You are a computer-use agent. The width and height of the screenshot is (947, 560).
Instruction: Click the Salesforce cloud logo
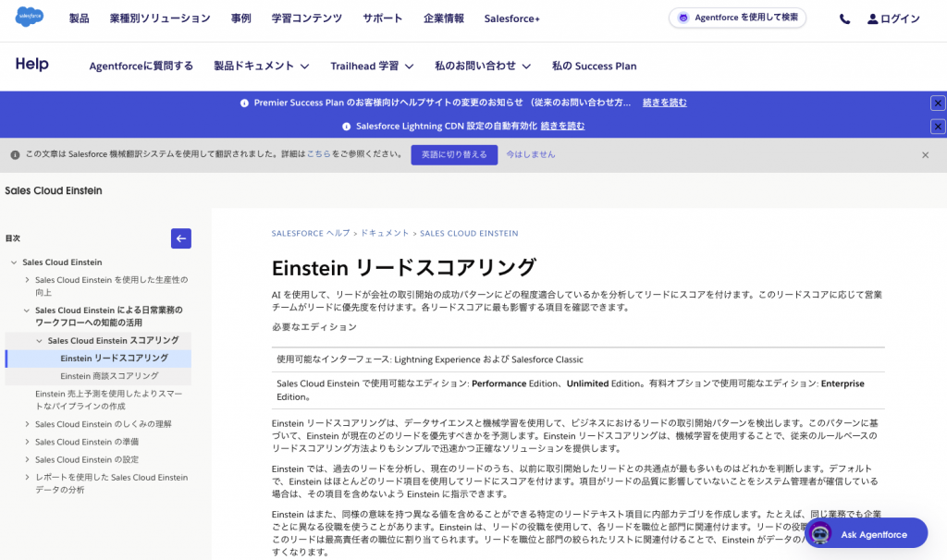click(x=30, y=18)
